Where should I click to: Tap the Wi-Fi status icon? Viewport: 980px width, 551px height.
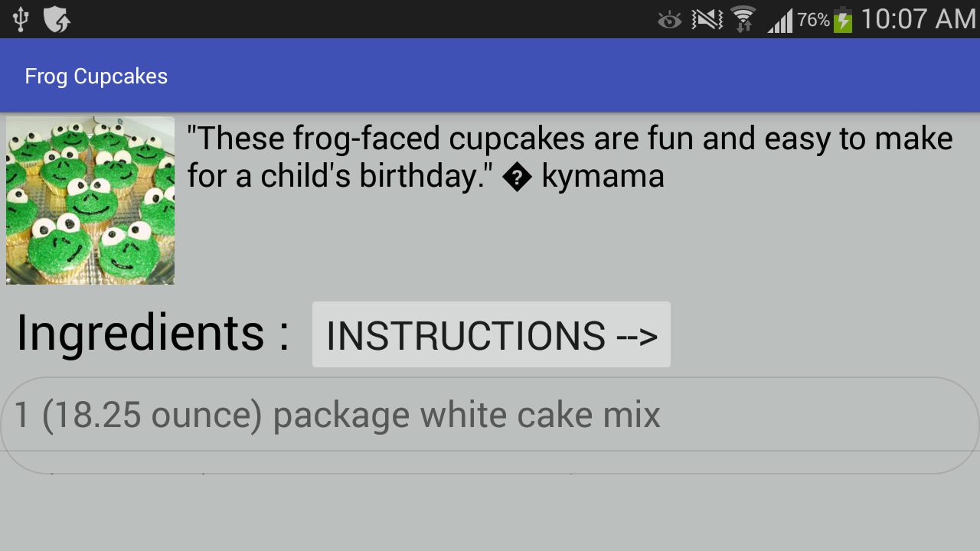point(743,19)
